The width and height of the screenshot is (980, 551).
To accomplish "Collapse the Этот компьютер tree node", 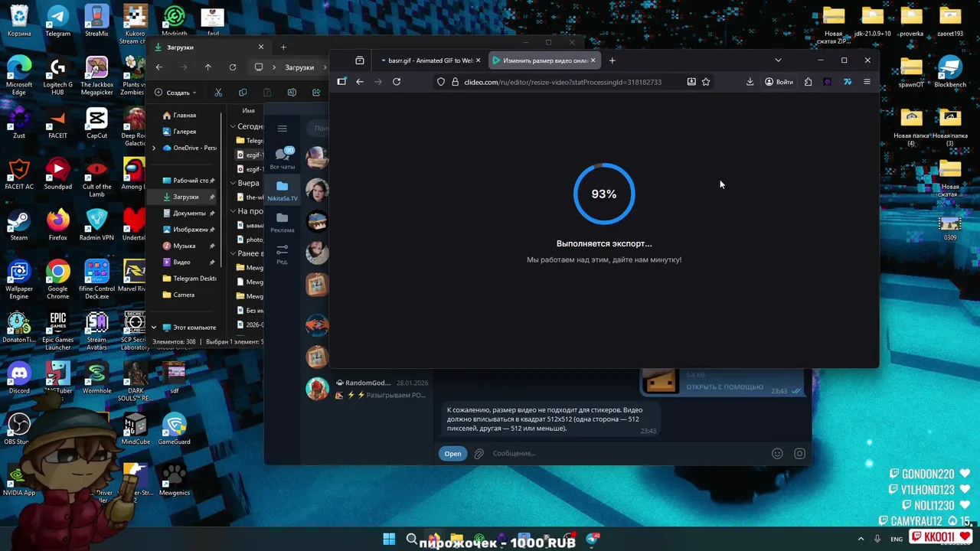I will pyautogui.click(x=154, y=328).
